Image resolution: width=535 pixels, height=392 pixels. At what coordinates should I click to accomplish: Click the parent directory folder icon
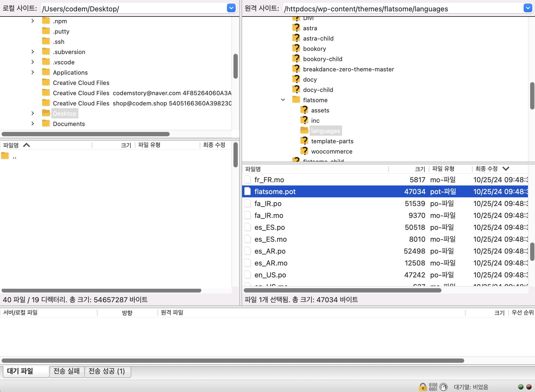pyautogui.click(x=5, y=156)
